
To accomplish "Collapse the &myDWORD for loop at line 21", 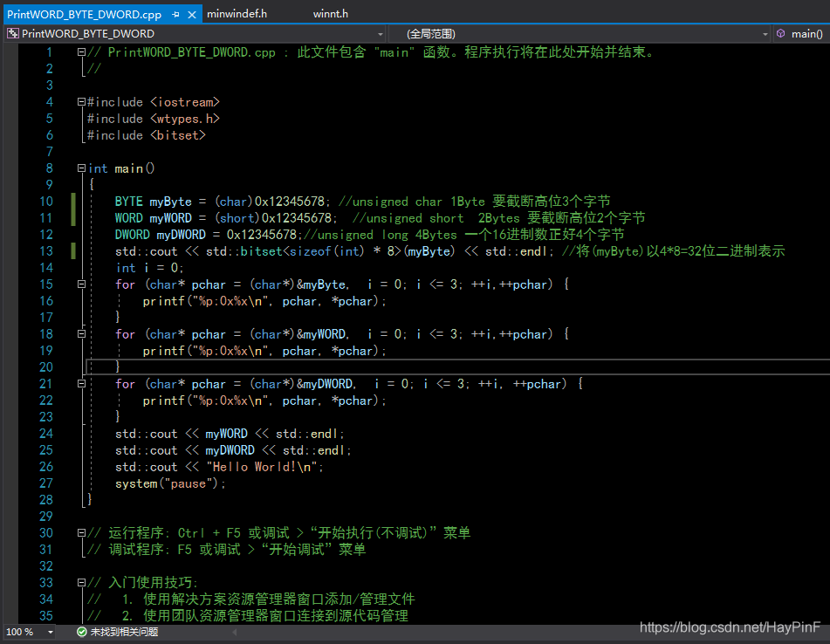I will point(81,384).
